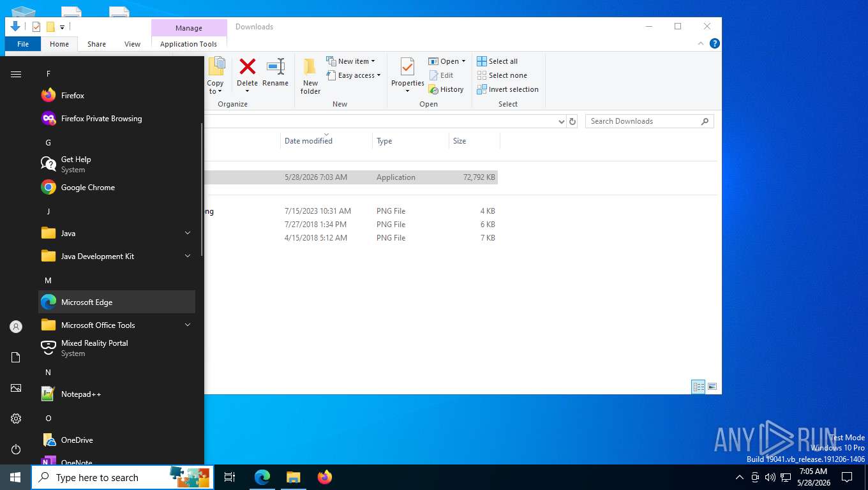
Task: Open the user account icon in Start
Action: point(16,327)
